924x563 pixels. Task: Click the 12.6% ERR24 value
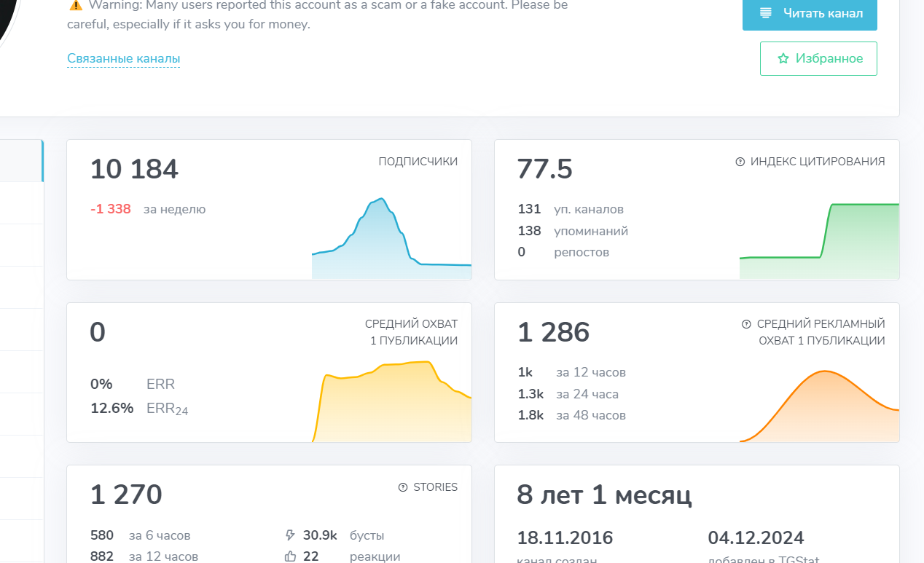tap(112, 408)
